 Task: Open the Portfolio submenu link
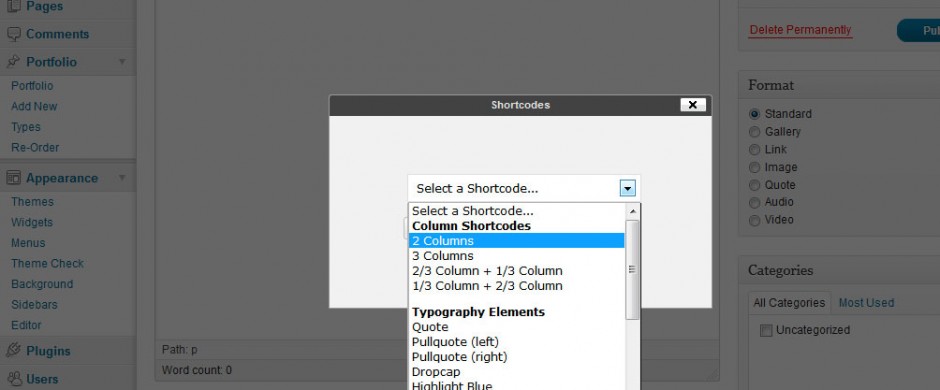click(x=32, y=86)
